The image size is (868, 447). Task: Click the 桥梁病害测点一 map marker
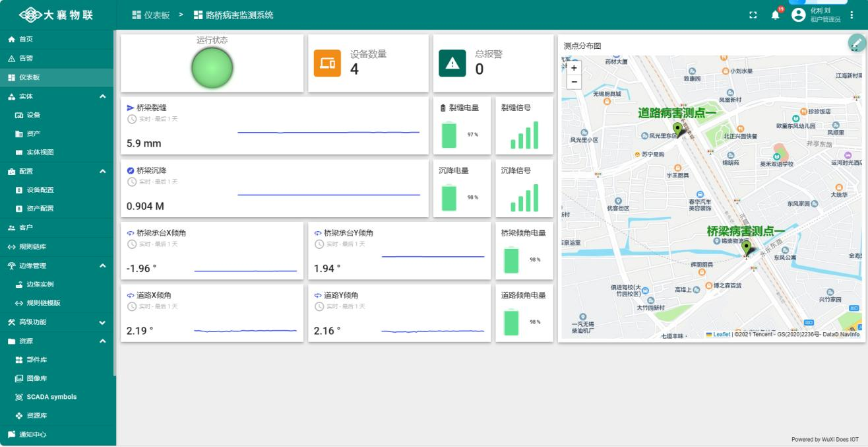[x=746, y=248]
